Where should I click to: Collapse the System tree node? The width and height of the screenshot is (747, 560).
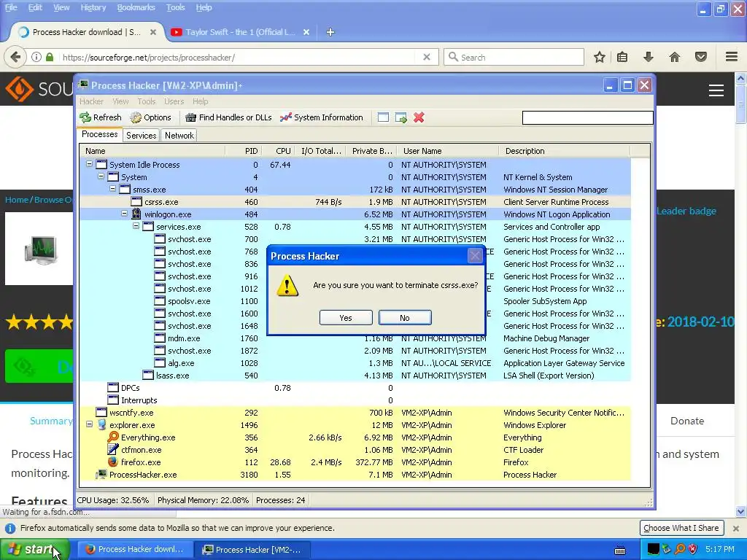[101, 176]
